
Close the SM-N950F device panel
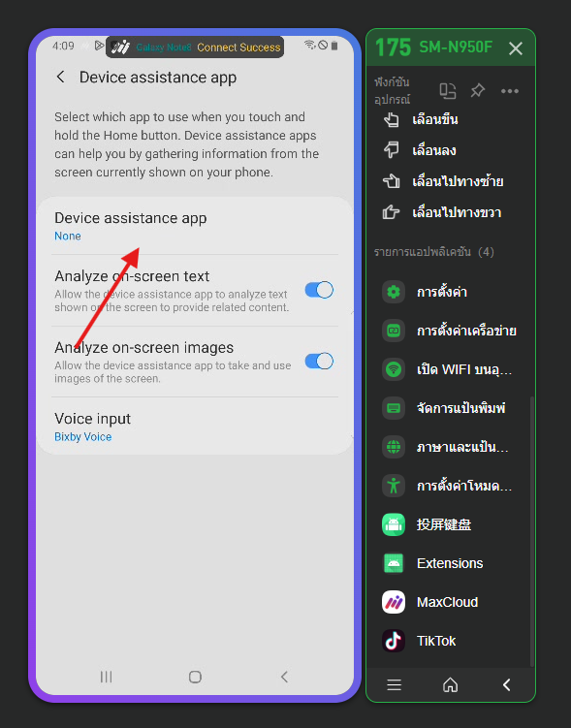click(x=516, y=47)
